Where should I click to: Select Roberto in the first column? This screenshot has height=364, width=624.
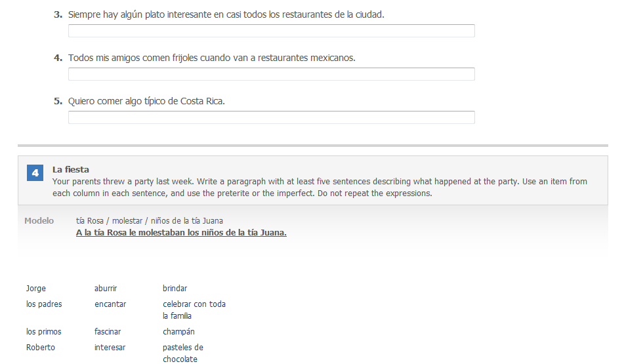tap(41, 348)
